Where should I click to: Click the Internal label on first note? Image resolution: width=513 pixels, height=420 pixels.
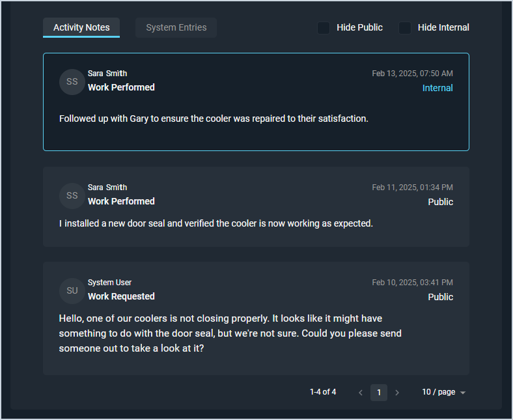pyautogui.click(x=437, y=88)
